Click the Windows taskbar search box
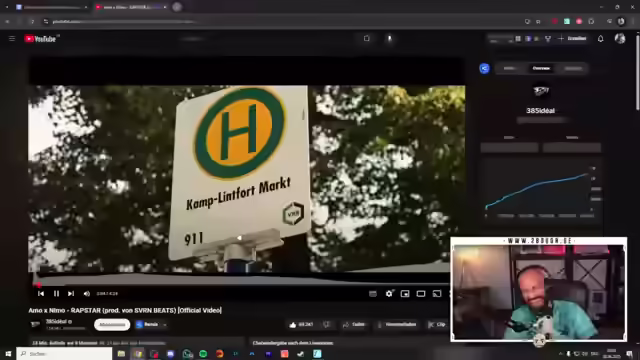The width and height of the screenshot is (640, 360). (64, 353)
